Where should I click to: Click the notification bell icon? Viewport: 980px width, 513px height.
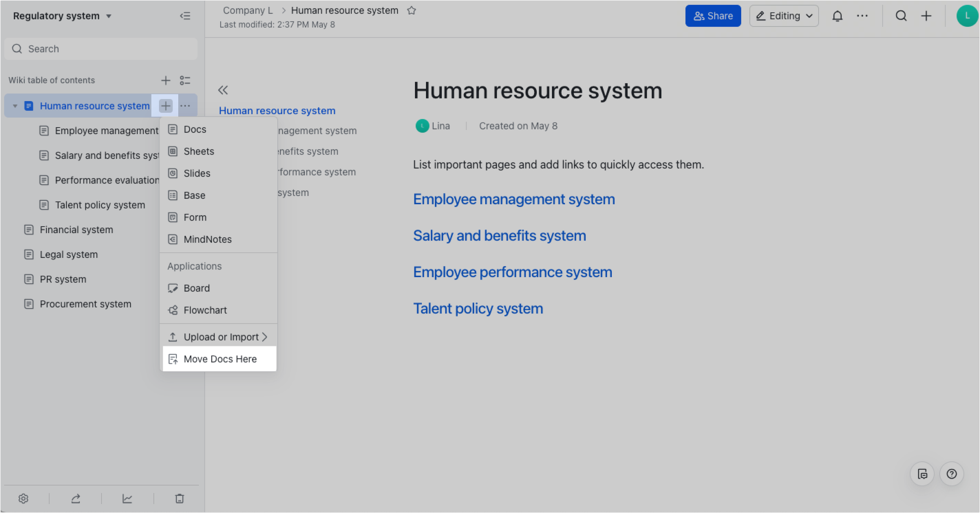pyautogui.click(x=837, y=16)
